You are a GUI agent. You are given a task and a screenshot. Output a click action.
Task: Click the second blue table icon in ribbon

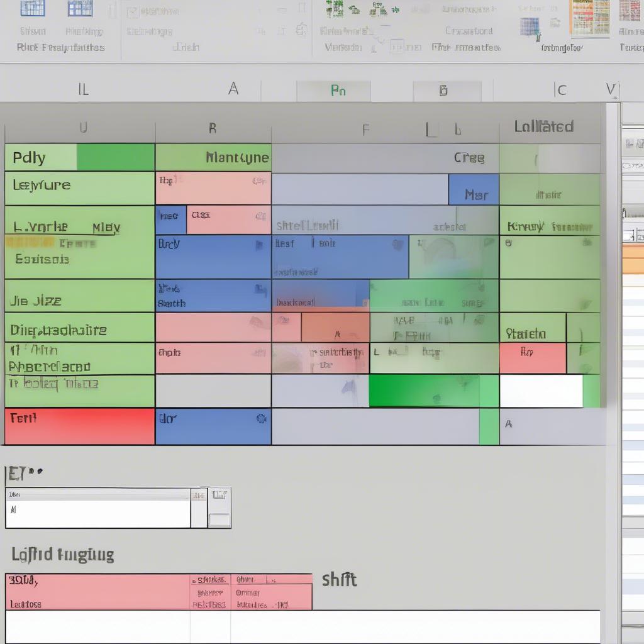[x=80, y=8]
